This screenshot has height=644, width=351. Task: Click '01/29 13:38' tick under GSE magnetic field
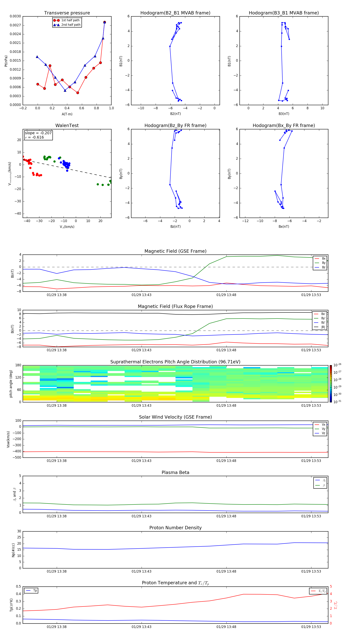tap(57, 295)
